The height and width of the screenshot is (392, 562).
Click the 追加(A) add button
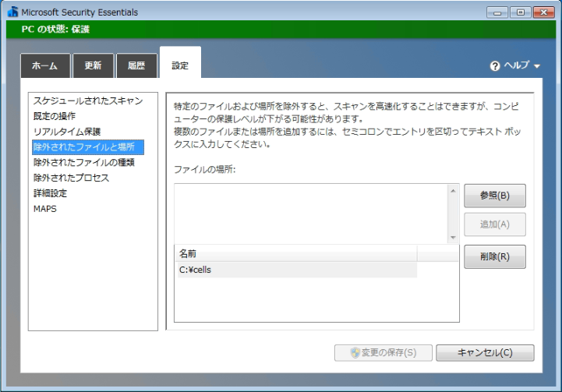tap(495, 224)
